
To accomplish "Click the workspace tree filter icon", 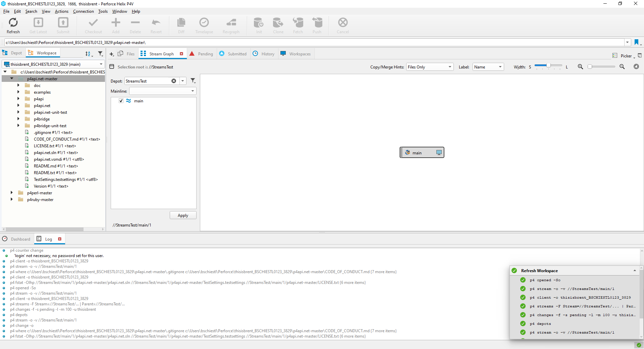I will tap(100, 54).
